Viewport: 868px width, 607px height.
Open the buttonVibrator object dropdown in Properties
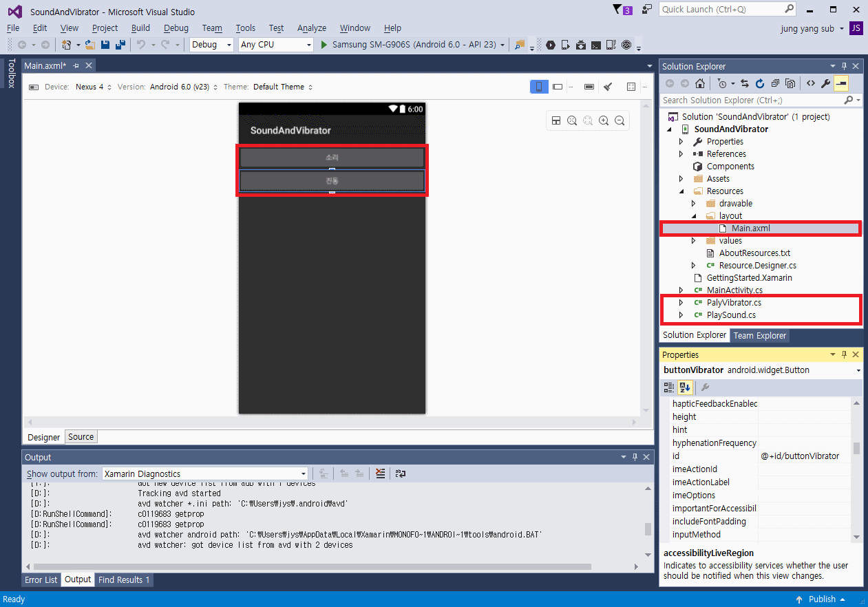click(859, 370)
